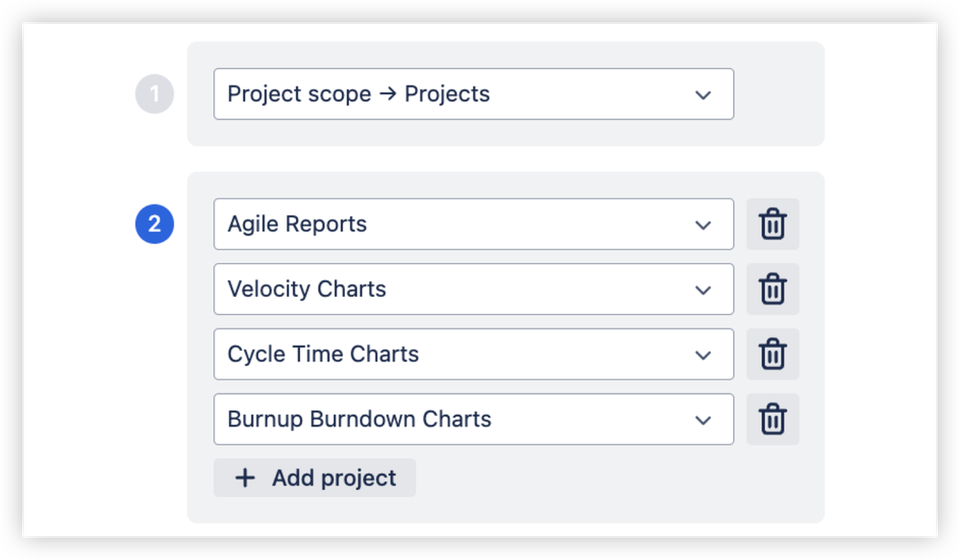Click the chevron on the Agile Reports field
Screen dimensions: 960x560
click(702, 224)
